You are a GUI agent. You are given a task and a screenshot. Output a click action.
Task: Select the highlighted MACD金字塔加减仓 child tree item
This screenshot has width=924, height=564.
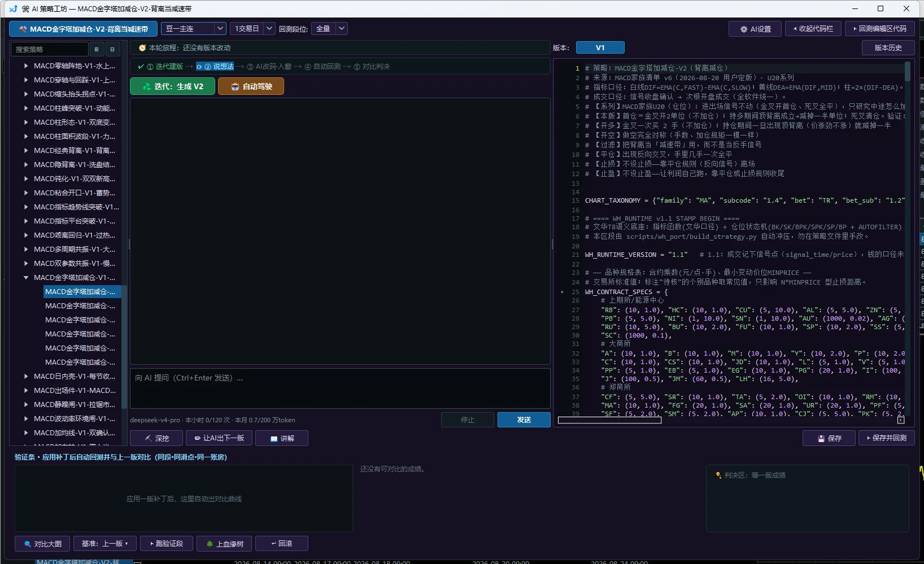pos(82,292)
